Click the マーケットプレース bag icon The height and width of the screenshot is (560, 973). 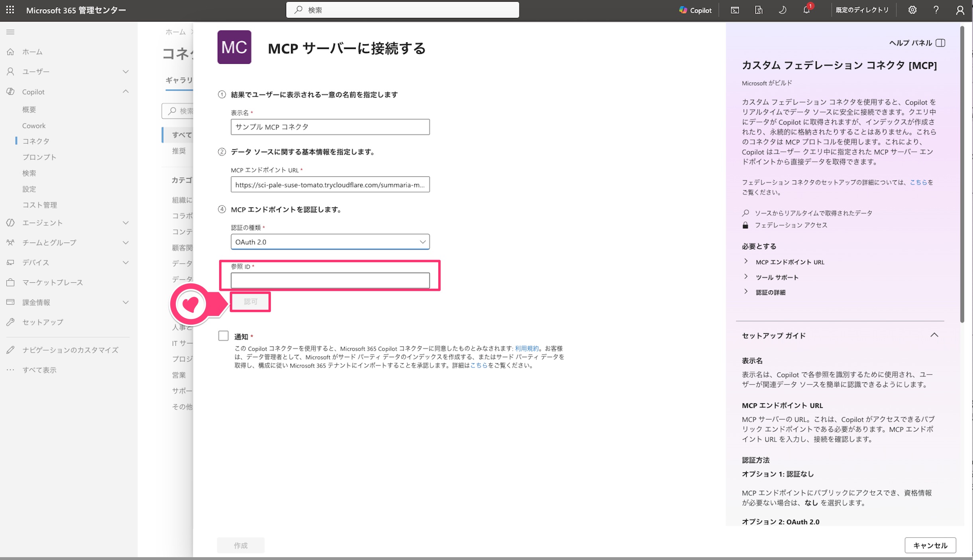10,282
